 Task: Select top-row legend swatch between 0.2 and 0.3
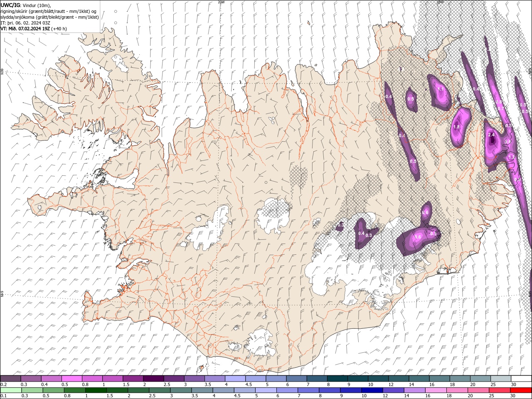10,379
